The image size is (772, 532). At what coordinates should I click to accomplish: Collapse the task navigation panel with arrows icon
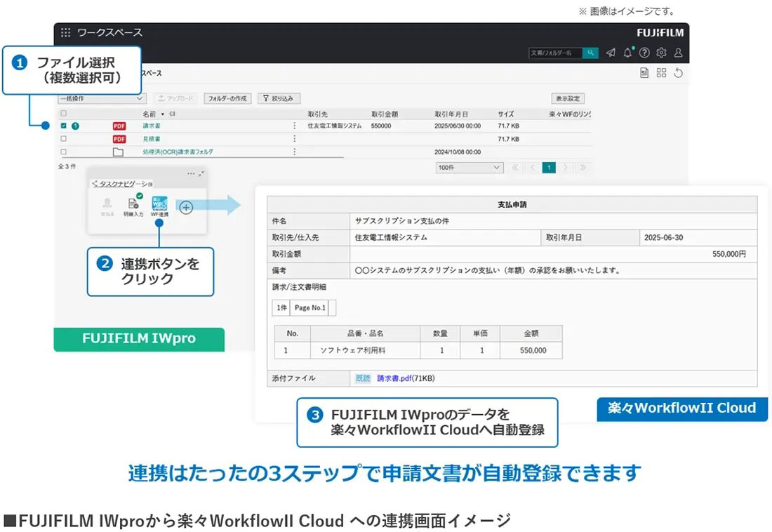click(201, 173)
